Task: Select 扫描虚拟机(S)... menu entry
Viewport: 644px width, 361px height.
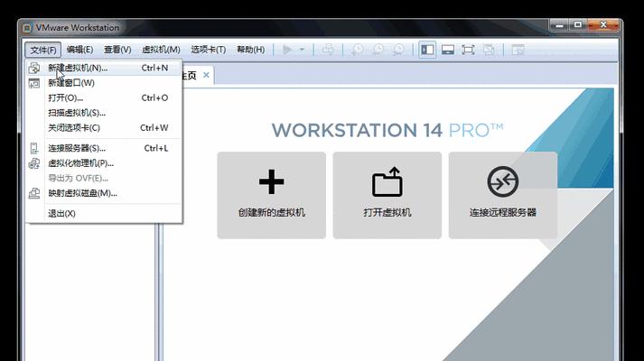Action: (x=104, y=113)
